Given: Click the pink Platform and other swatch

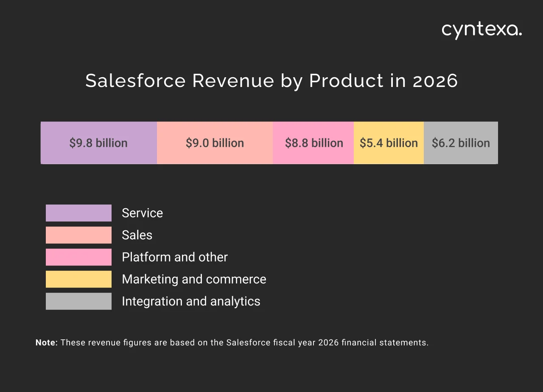Looking at the screenshot, I should click(x=78, y=257).
